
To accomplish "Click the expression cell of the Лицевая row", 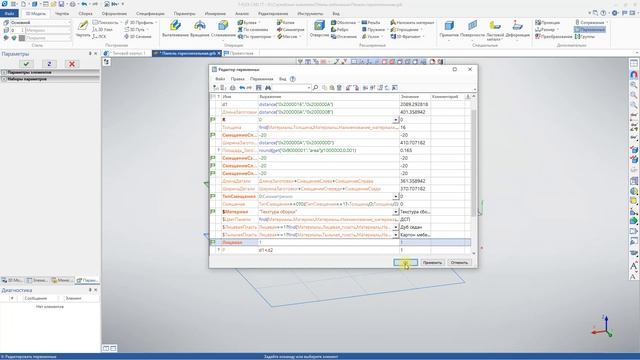I will click(329, 242).
